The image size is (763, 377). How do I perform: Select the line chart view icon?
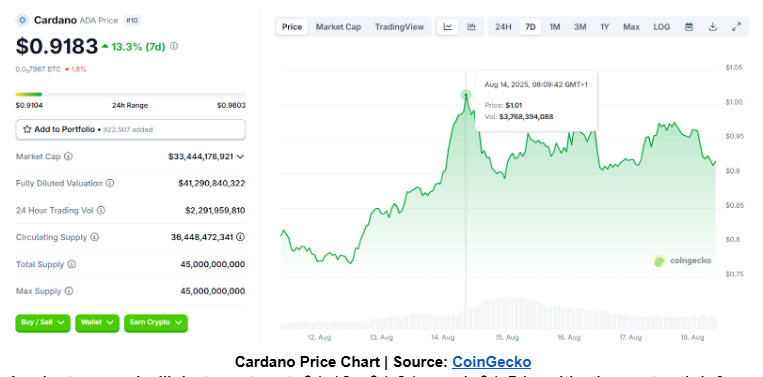(x=448, y=27)
